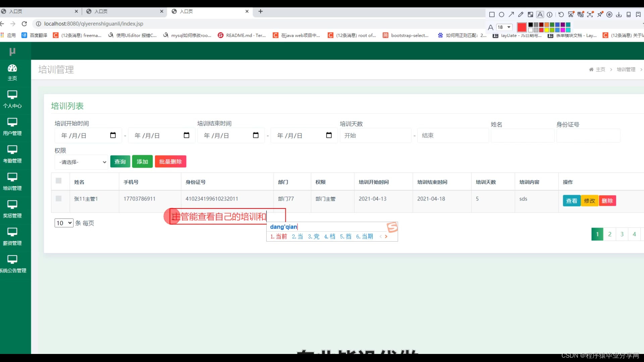Click the download screenshot icon
The height and width of the screenshot is (362, 644).
pos(619,15)
